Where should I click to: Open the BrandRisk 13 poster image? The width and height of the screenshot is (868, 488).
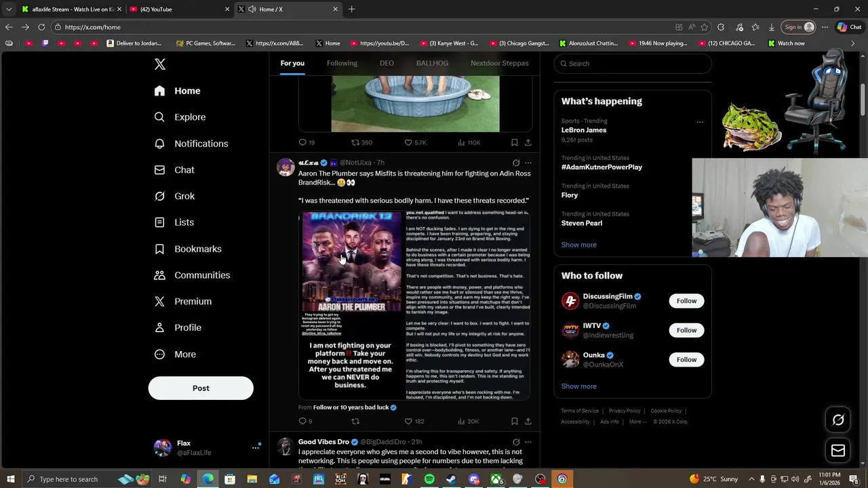point(351,305)
